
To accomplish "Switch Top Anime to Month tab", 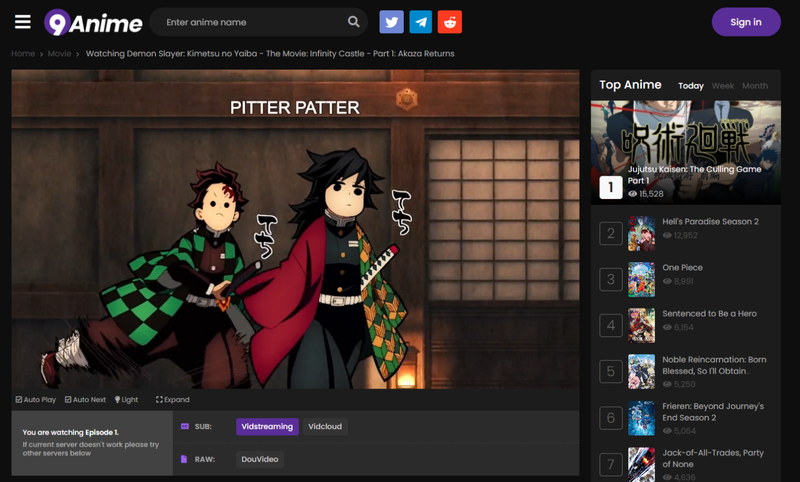I will [x=755, y=86].
